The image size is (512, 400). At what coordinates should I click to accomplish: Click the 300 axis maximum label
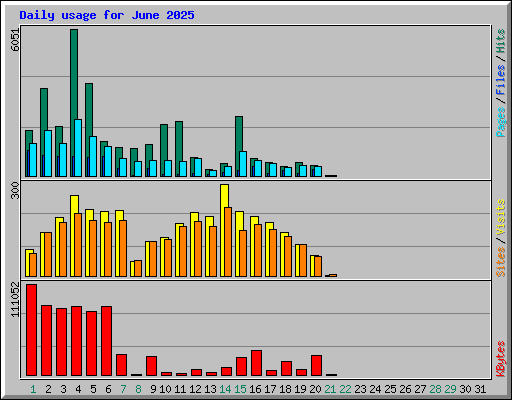pos(15,191)
